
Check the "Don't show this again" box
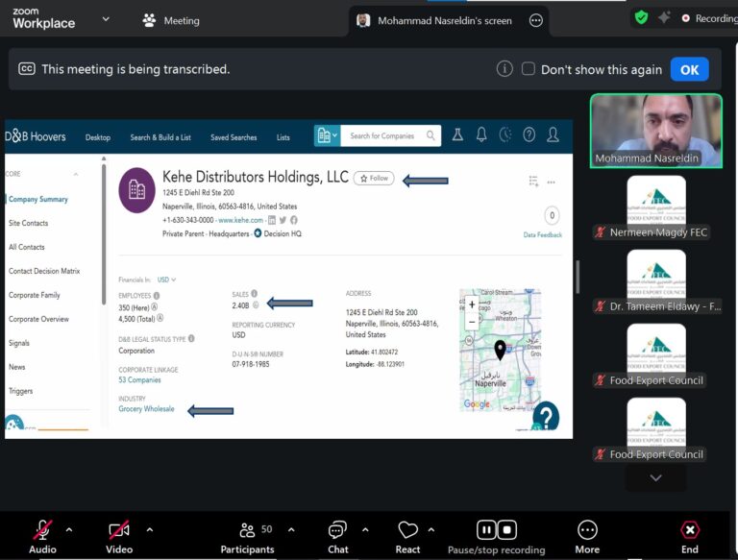(529, 69)
